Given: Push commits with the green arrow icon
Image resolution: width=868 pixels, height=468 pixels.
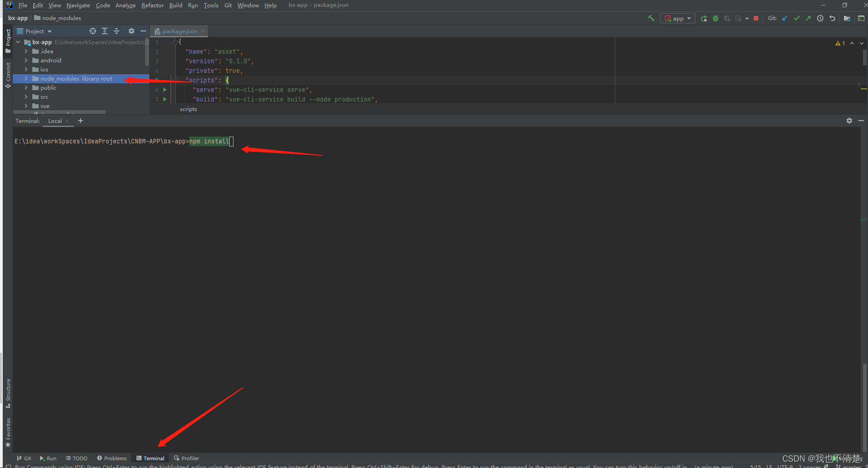Looking at the screenshot, I should pos(809,19).
